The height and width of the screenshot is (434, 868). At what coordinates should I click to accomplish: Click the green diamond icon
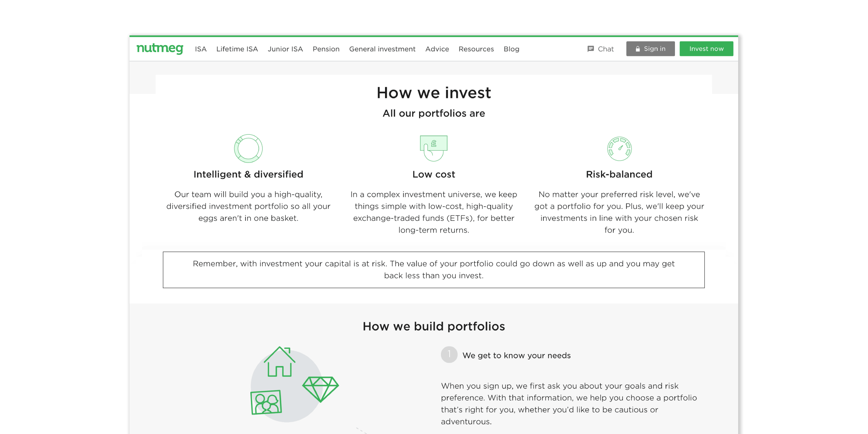(x=320, y=389)
